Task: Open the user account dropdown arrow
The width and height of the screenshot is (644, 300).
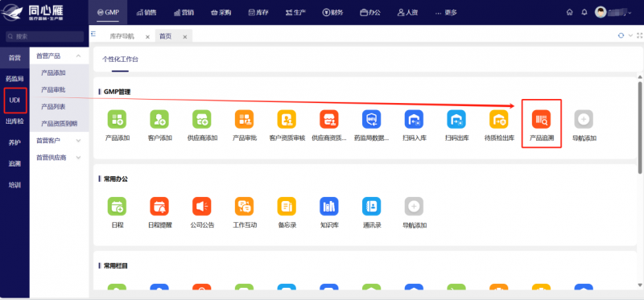Action: [630, 13]
